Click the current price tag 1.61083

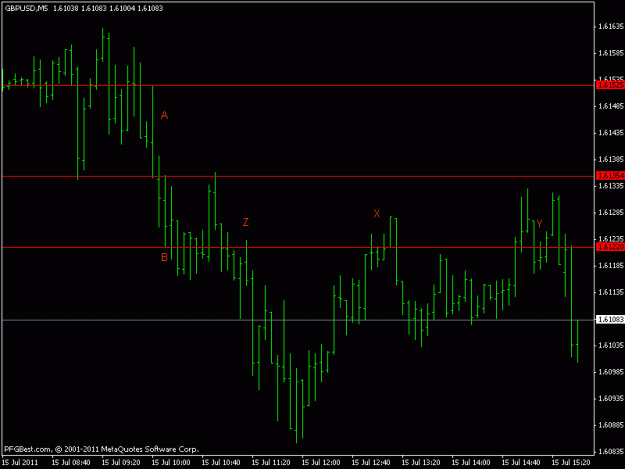[610, 320]
